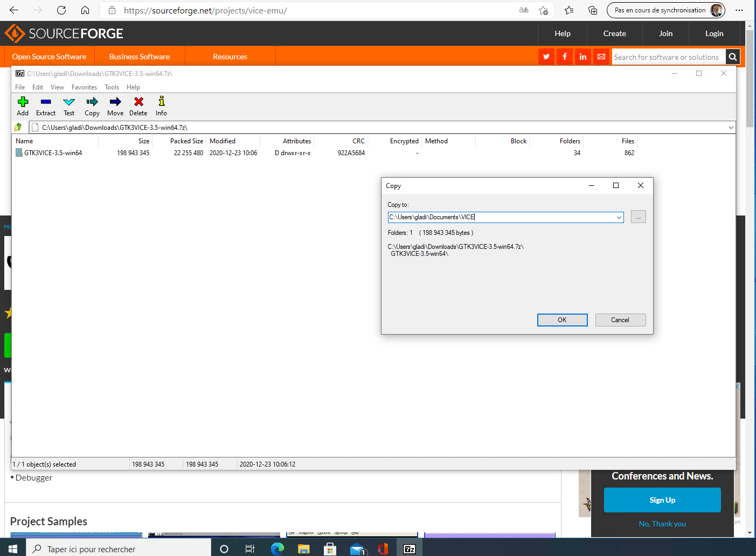Open the Mail app from the taskbar

point(357,549)
